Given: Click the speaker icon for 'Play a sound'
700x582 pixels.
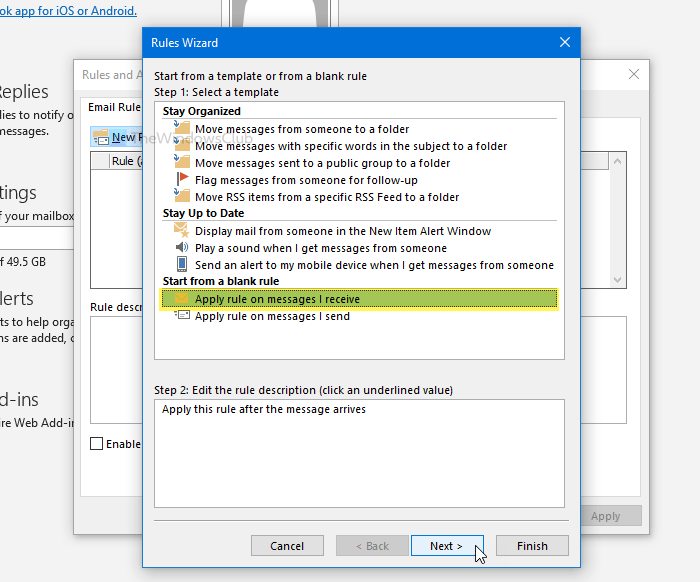Looking at the screenshot, I should point(182,247).
